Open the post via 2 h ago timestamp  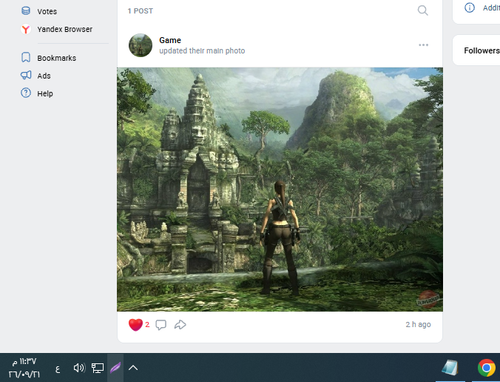418,324
